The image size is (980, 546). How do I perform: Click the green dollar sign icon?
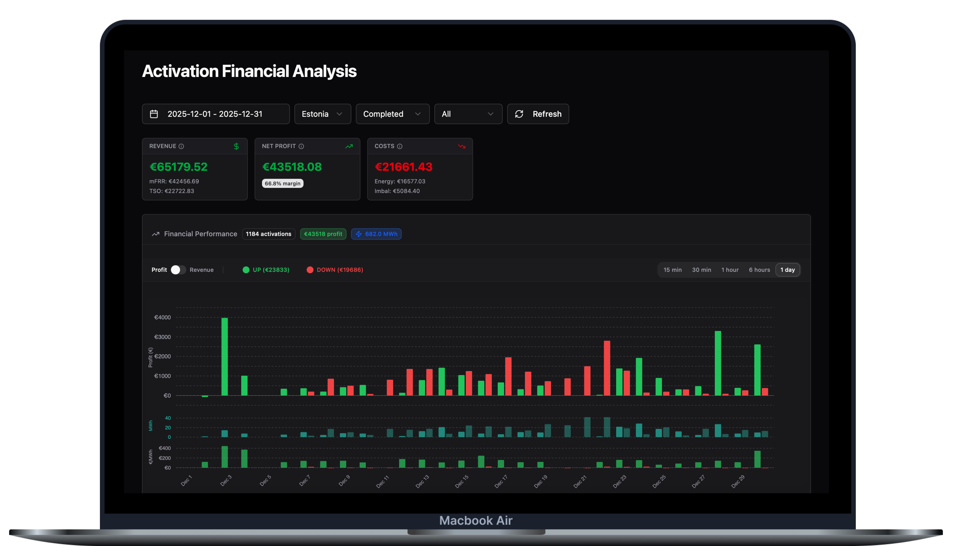[236, 147]
